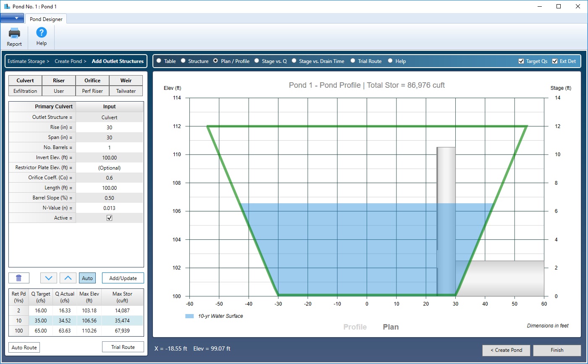Move the outlet structure down the list

(48, 278)
